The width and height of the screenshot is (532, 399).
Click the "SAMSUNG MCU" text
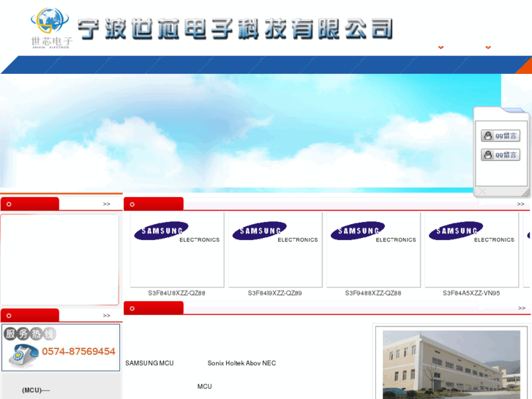(x=149, y=363)
